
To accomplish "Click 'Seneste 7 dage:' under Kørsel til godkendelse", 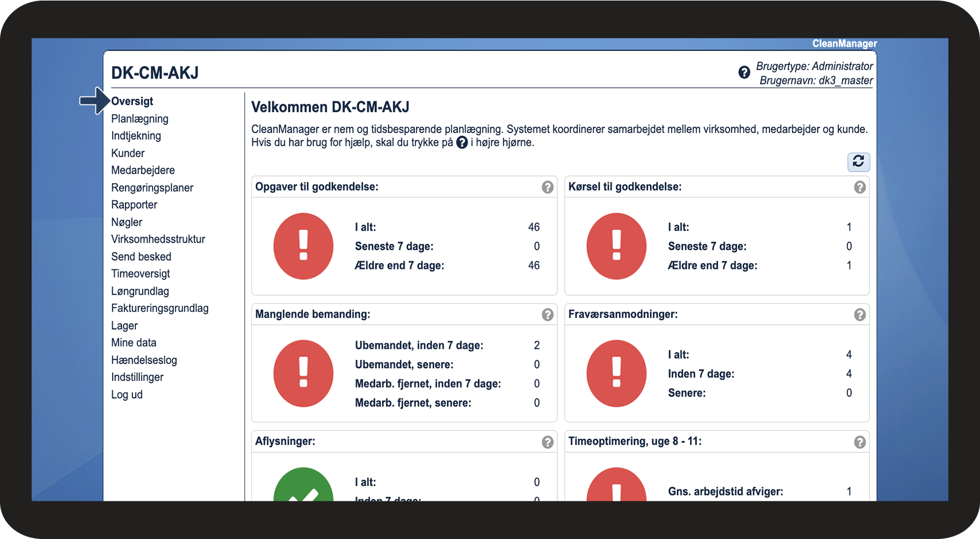I will [x=707, y=246].
